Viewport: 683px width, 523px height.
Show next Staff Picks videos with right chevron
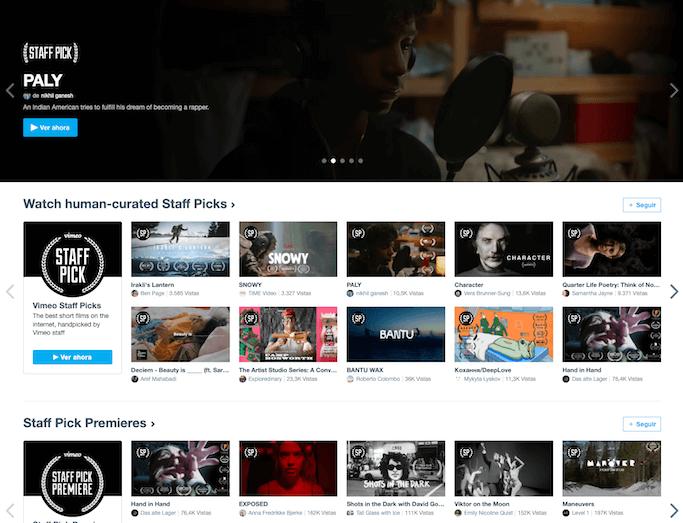673,292
